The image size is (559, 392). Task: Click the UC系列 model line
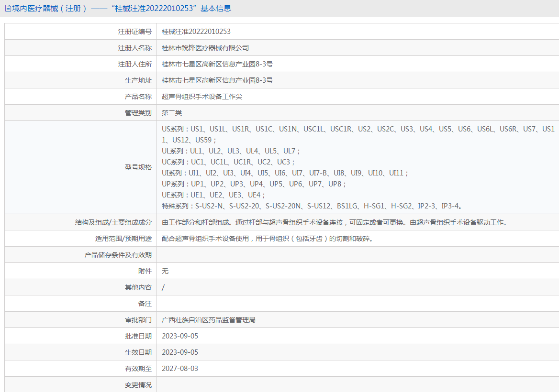coord(228,162)
